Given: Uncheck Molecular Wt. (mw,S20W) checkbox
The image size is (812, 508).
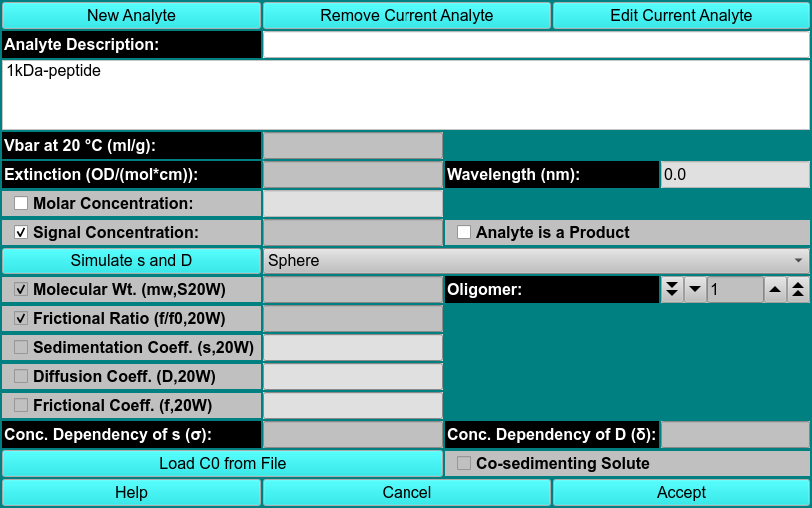Looking at the screenshot, I should [21, 290].
